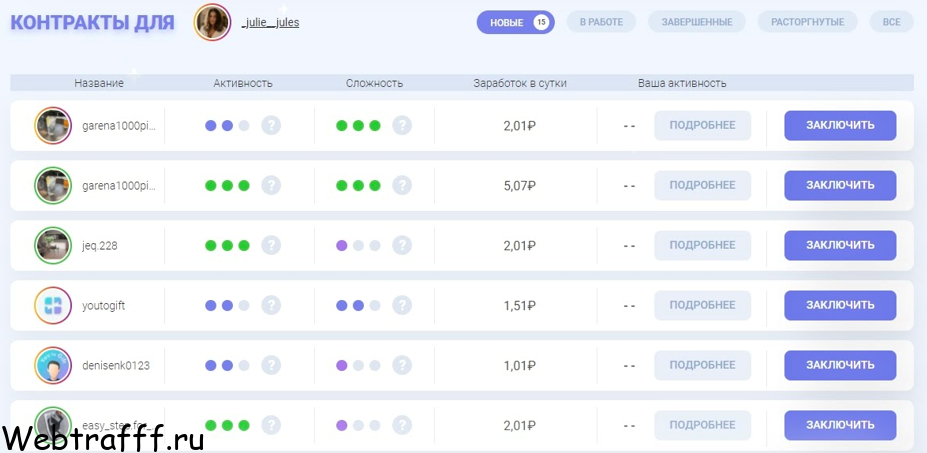Click the Заработок в сутки column header

[x=520, y=83]
